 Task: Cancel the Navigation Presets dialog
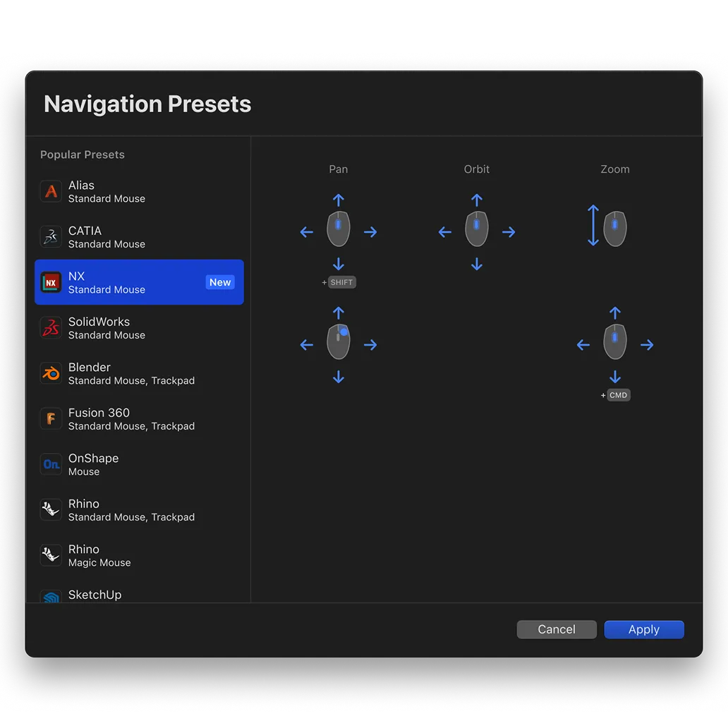point(557,629)
